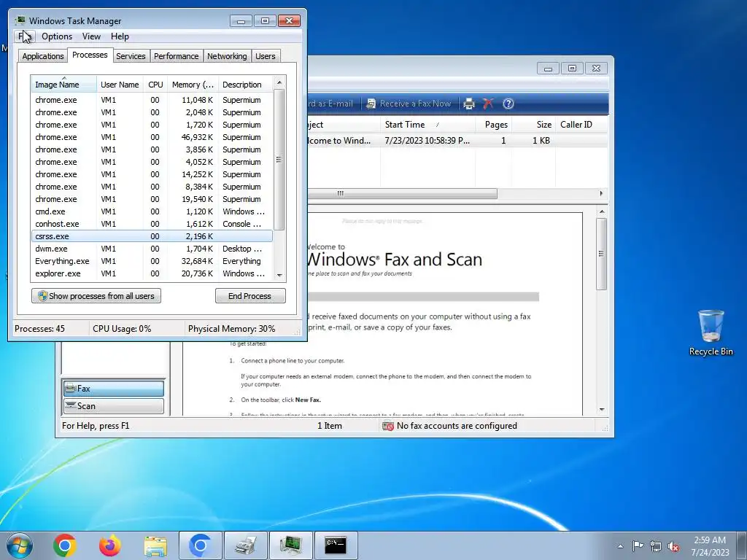Open the View menu in Task Manager

coord(91,36)
